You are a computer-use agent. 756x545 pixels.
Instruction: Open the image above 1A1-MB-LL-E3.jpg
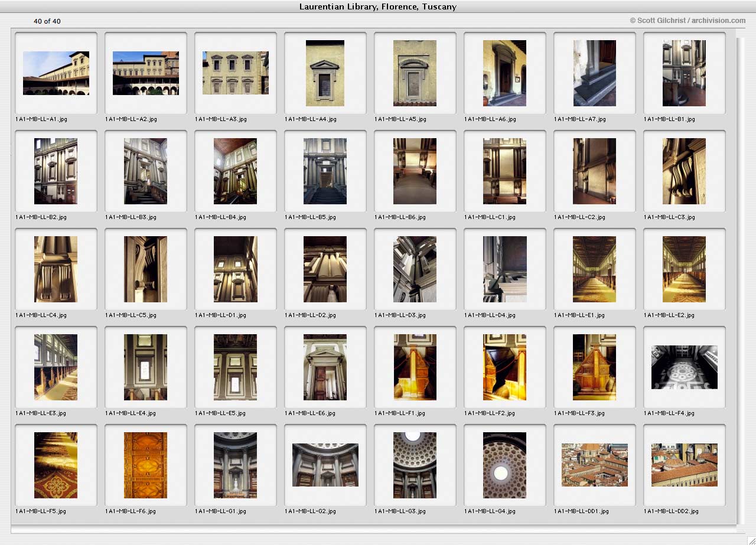click(x=56, y=367)
